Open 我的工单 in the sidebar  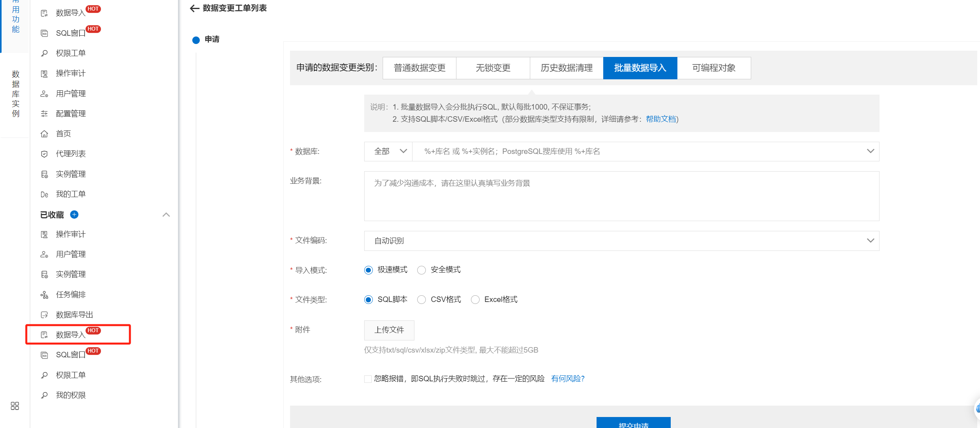coord(71,194)
